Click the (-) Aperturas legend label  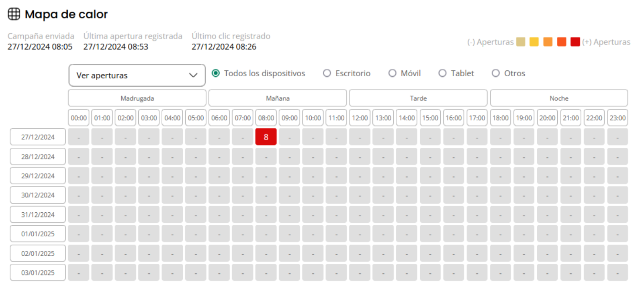[490, 42]
